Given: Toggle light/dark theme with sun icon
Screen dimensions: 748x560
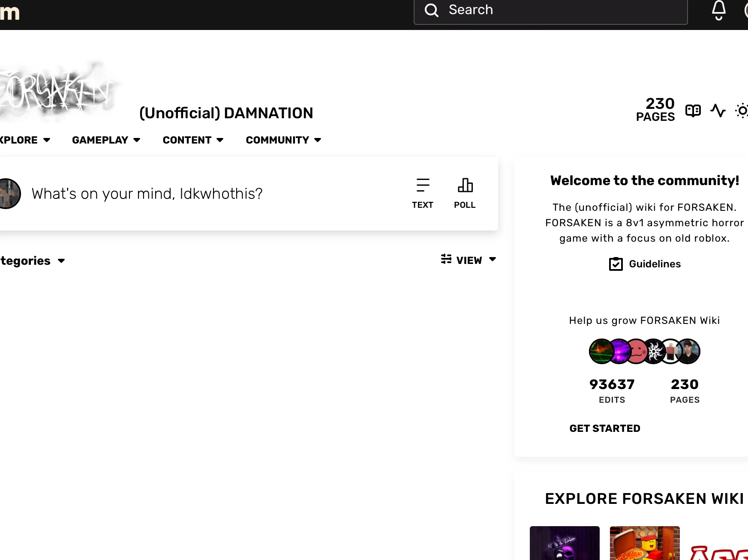Looking at the screenshot, I should pos(742,111).
